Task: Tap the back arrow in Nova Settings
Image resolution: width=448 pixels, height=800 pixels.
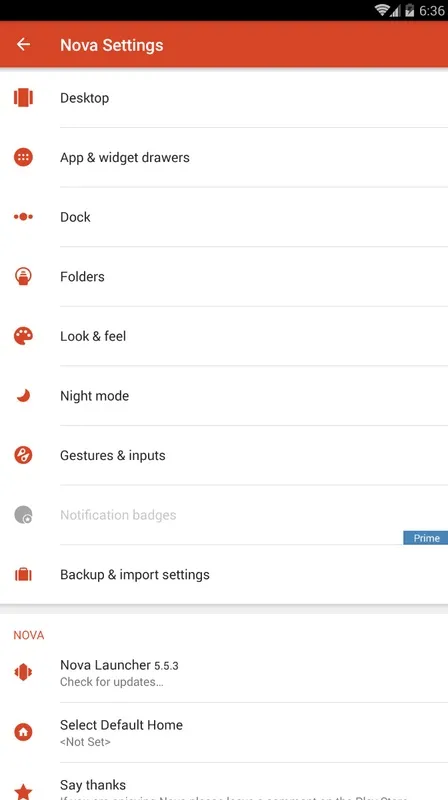Action: click(23, 44)
